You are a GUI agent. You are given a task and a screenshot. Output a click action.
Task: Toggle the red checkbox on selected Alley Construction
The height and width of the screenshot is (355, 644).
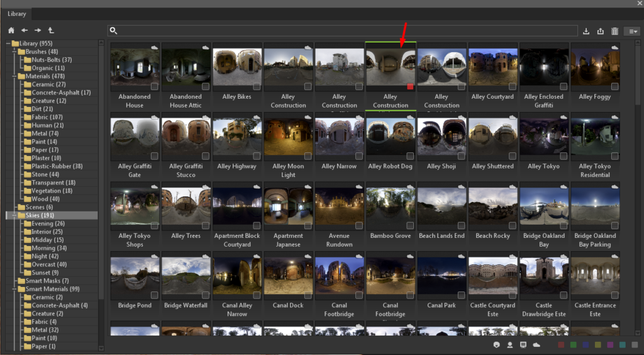tap(410, 86)
